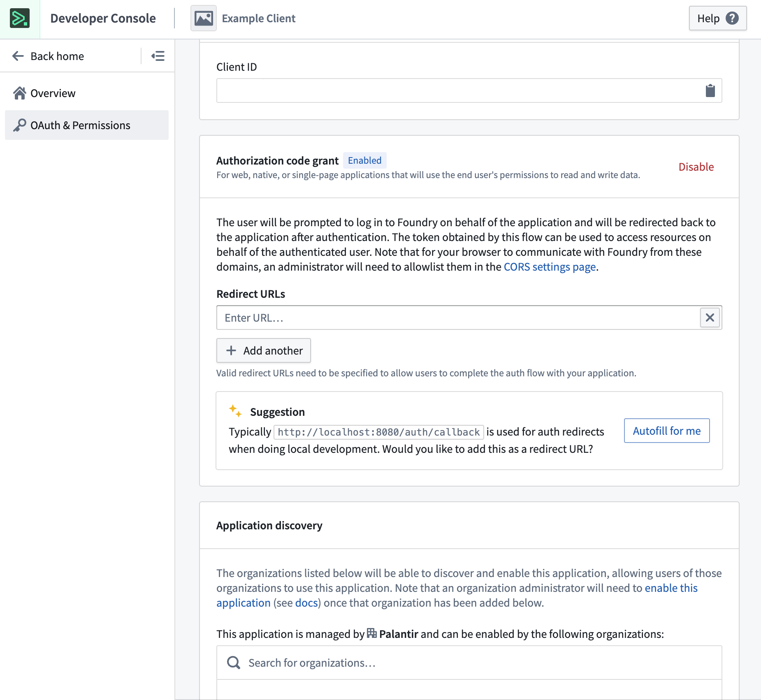Viewport: 761px width, 700px height.
Task: Open Help via the question mark icon
Action: tap(732, 18)
